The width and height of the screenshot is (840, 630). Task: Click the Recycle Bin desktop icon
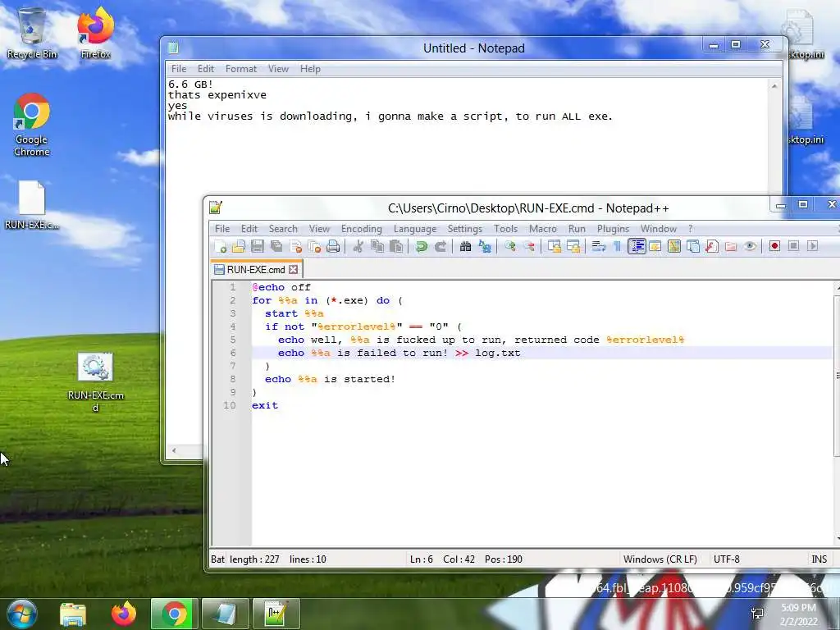tap(32, 34)
